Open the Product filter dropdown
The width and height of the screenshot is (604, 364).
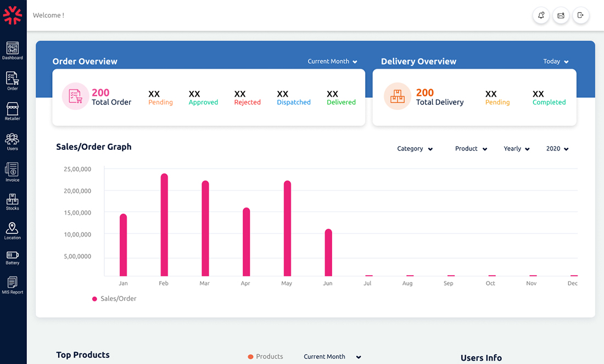[x=471, y=149]
